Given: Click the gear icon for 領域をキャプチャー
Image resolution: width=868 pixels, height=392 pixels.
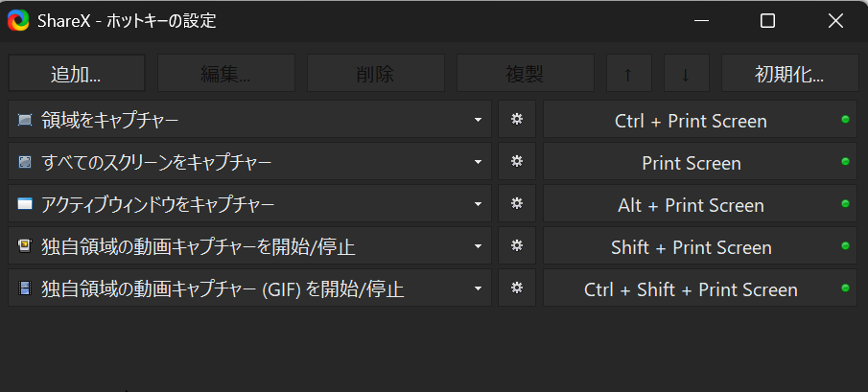Looking at the screenshot, I should pyautogui.click(x=516, y=120).
